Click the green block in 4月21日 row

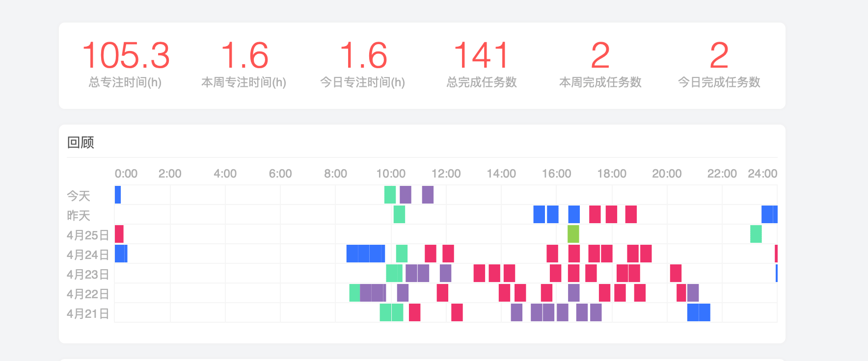pos(391,312)
